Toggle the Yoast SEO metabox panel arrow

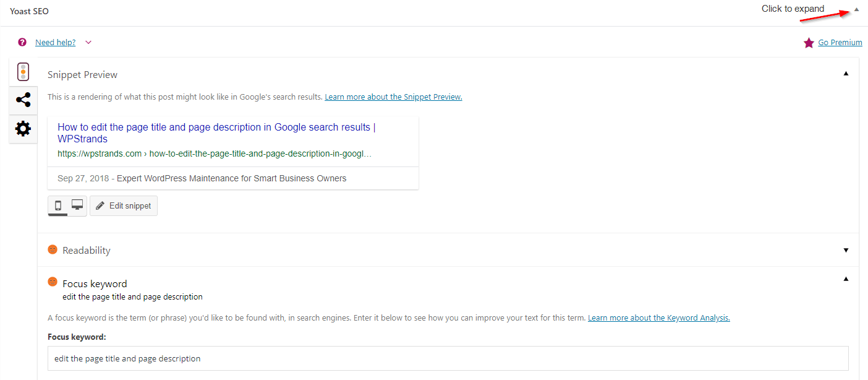coord(856,9)
